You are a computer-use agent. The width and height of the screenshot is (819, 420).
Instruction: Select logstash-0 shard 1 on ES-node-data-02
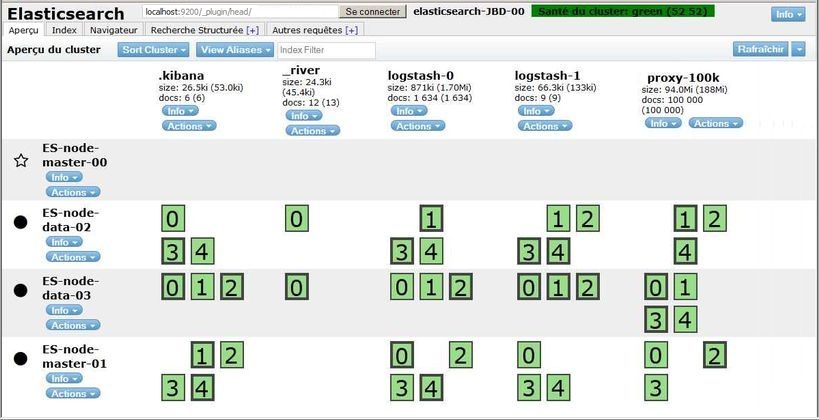(x=430, y=219)
